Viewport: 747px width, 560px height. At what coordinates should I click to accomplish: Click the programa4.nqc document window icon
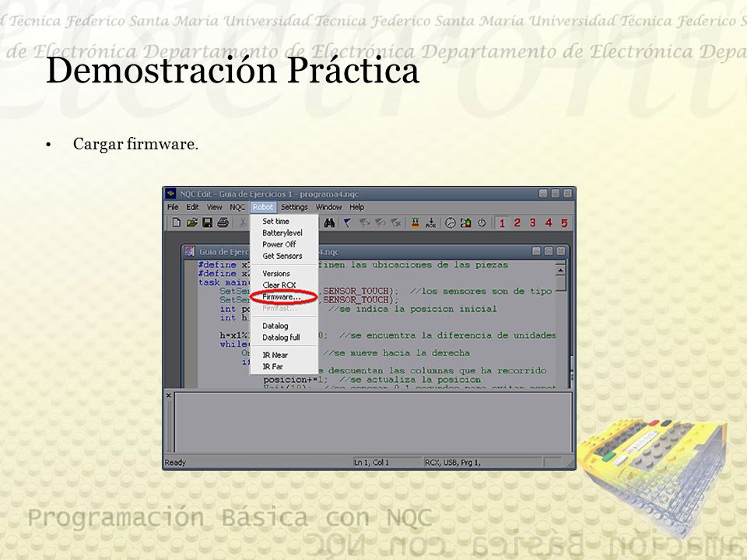[190, 251]
